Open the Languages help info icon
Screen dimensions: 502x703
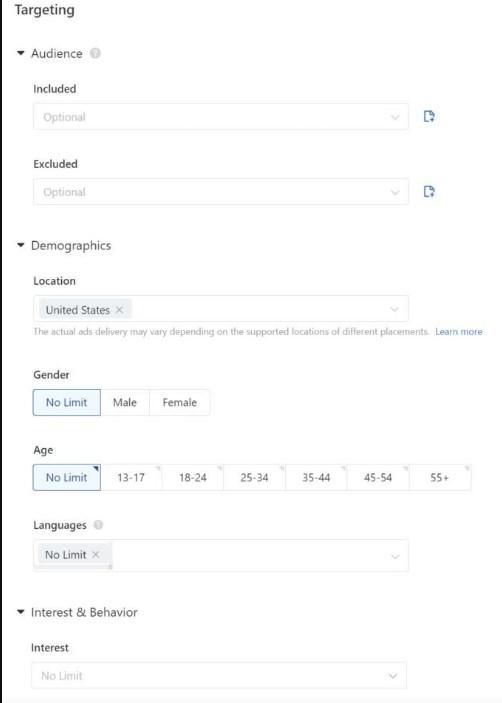pyautogui.click(x=98, y=525)
